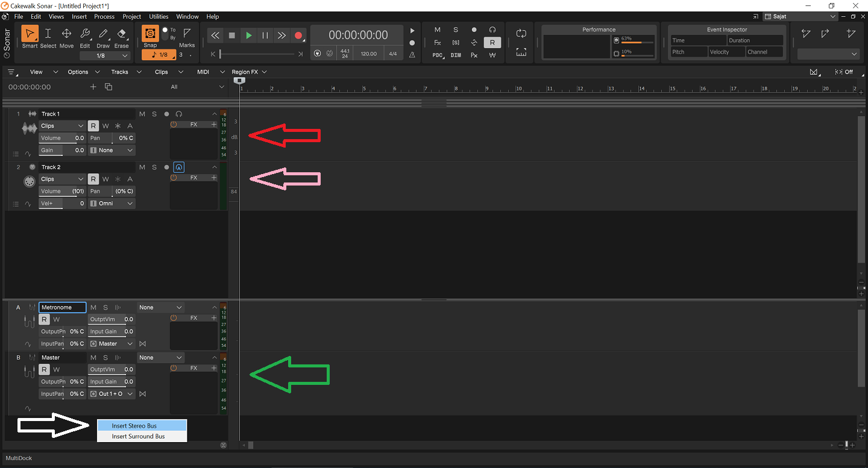Click the Play transport button

point(248,36)
